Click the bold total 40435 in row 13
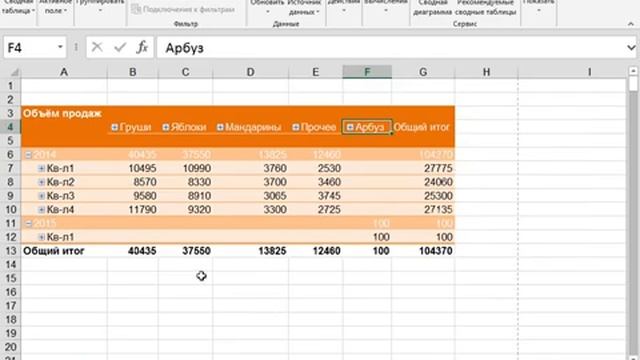The width and height of the screenshot is (640, 360). pos(133,251)
